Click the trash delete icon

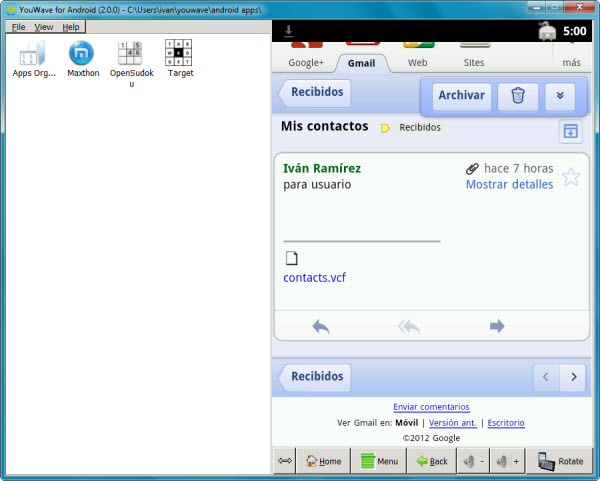click(x=517, y=96)
